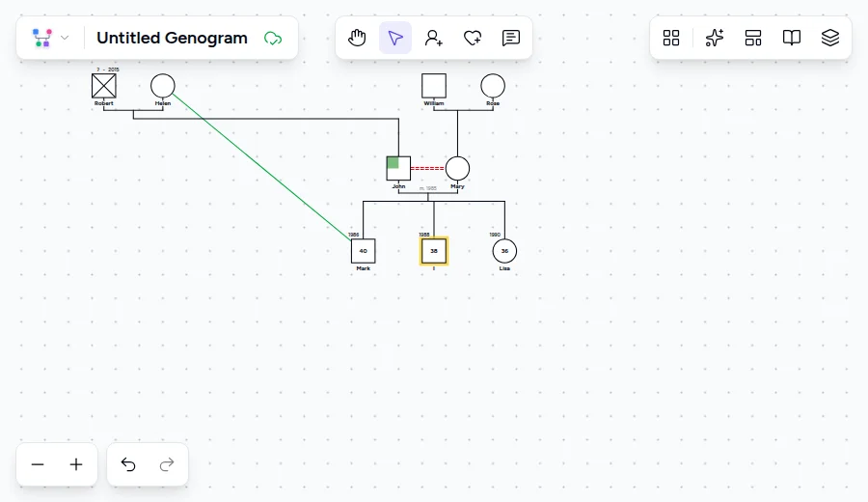Image resolution: width=868 pixels, height=502 pixels.
Task: Select the hand pan tool
Action: [x=357, y=38]
